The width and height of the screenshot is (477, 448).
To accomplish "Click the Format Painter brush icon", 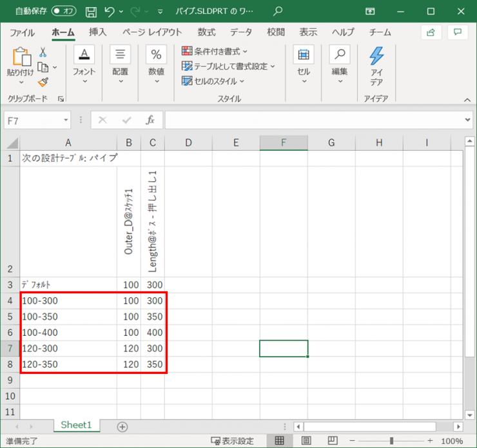I will [x=43, y=81].
